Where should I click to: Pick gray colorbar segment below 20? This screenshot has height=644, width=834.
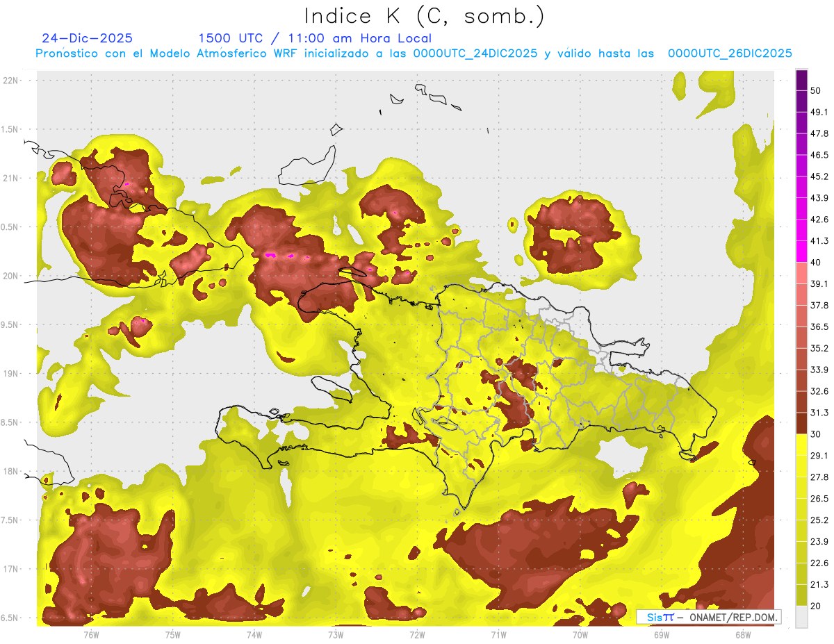coord(801,616)
